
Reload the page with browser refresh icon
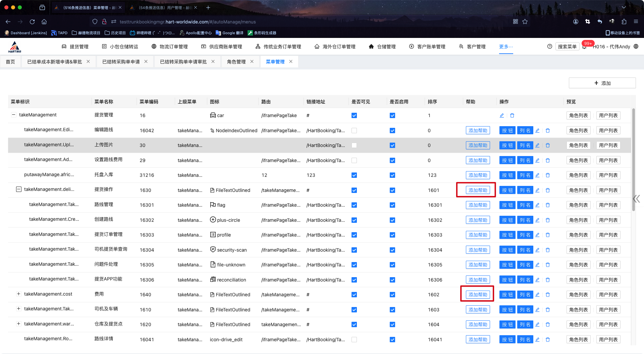(x=32, y=22)
